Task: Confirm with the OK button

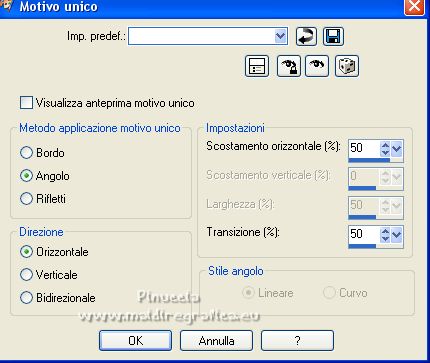Action: 135,340
